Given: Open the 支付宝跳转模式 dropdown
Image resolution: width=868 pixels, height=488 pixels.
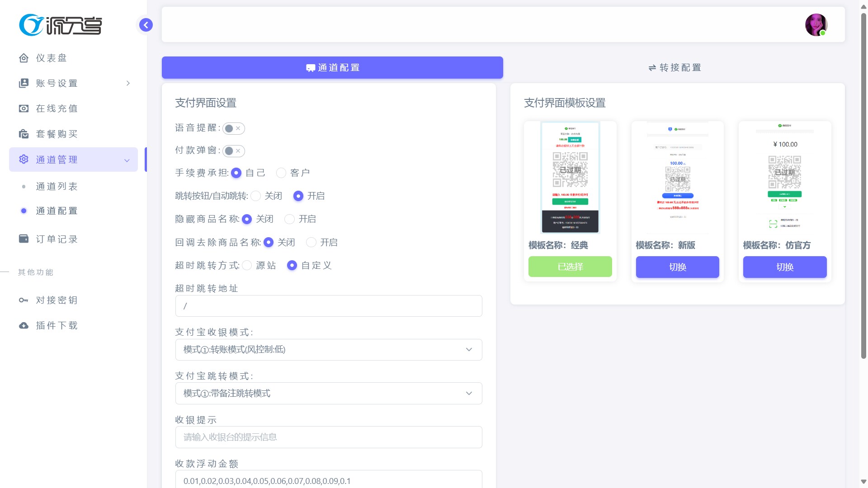Looking at the screenshot, I should coord(329,393).
